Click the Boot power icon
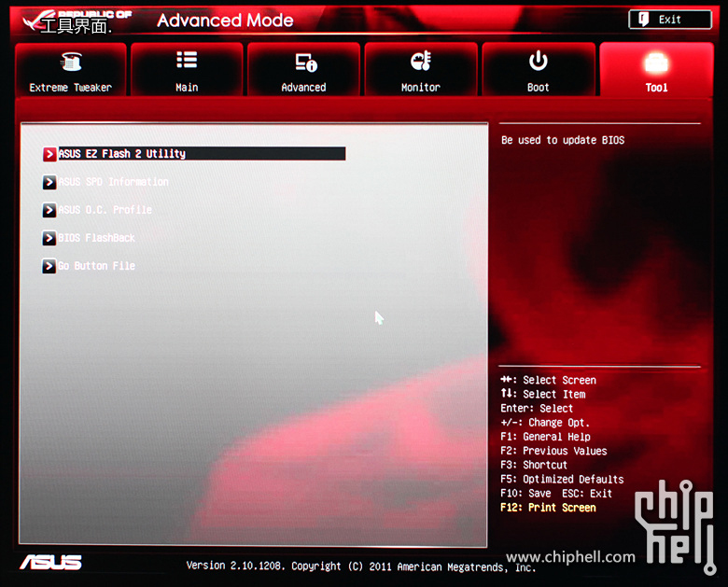Image resolution: width=728 pixels, height=587 pixels. [x=539, y=61]
